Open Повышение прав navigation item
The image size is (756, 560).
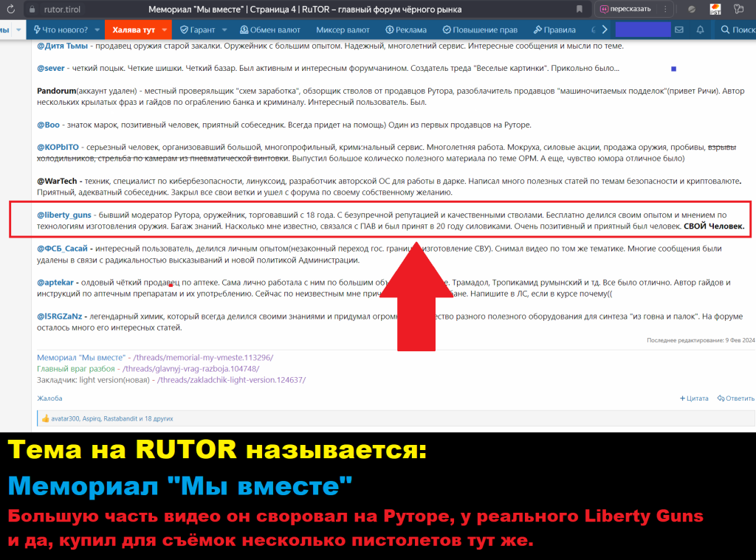[x=480, y=30]
